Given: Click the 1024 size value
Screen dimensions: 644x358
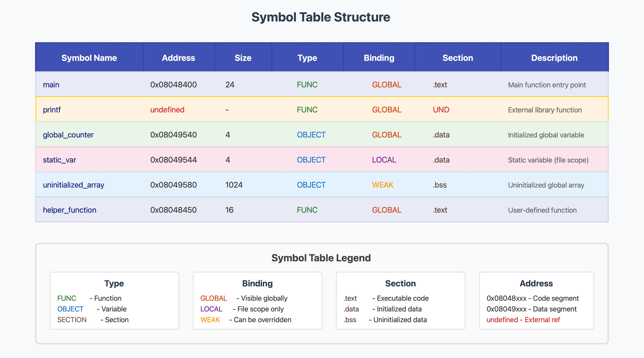Looking at the screenshot, I should coord(234,185).
